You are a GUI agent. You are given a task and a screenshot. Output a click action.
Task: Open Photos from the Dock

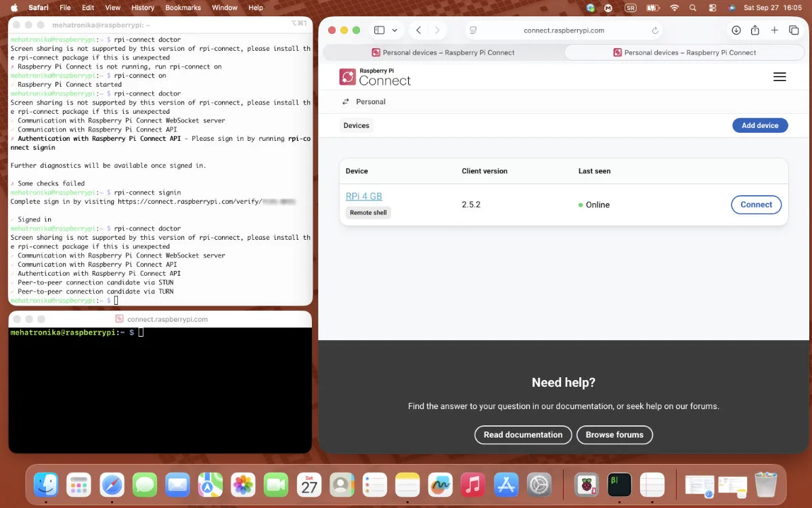click(243, 485)
